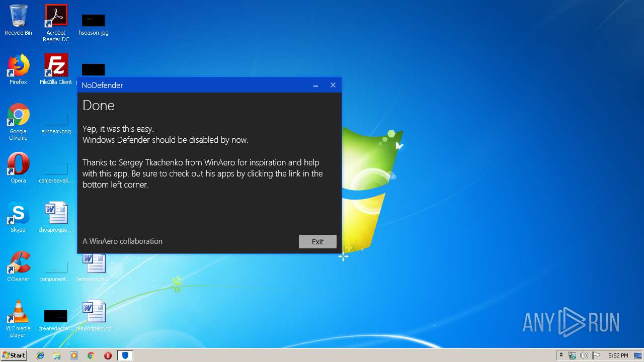Click the 5:52 PM system clock
Image resolution: width=644 pixels, height=362 pixels.
pos(618,355)
